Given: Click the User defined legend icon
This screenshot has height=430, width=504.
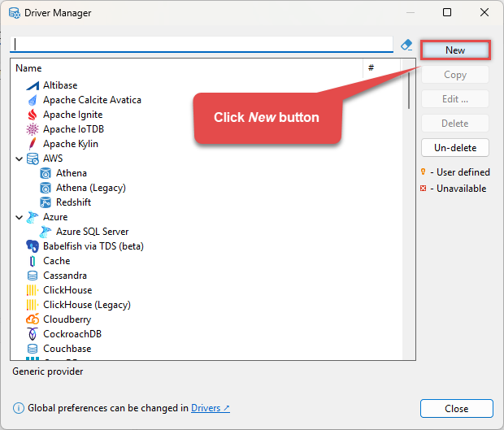Looking at the screenshot, I should [x=423, y=172].
